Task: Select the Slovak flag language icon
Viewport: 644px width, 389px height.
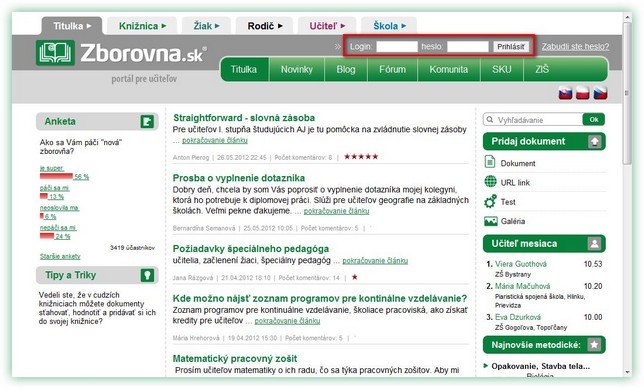Action: (x=566, y=93)
